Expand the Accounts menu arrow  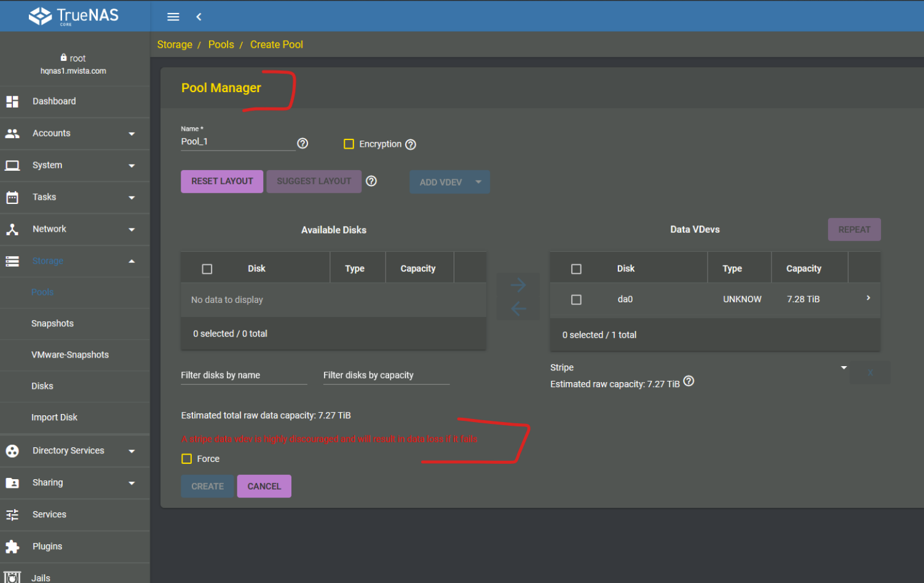tap(132, 134)
